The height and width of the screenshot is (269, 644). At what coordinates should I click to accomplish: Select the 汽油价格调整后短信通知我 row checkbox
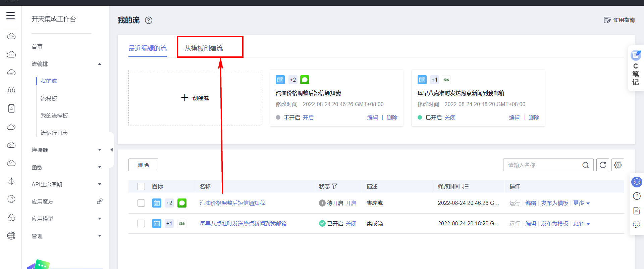141,203
